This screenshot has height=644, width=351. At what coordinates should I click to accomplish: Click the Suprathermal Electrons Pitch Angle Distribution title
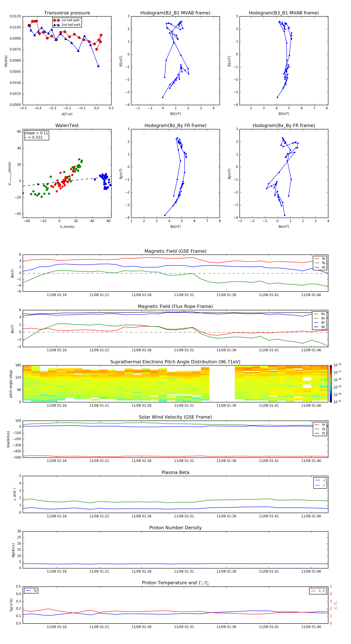tap(175, 362)
